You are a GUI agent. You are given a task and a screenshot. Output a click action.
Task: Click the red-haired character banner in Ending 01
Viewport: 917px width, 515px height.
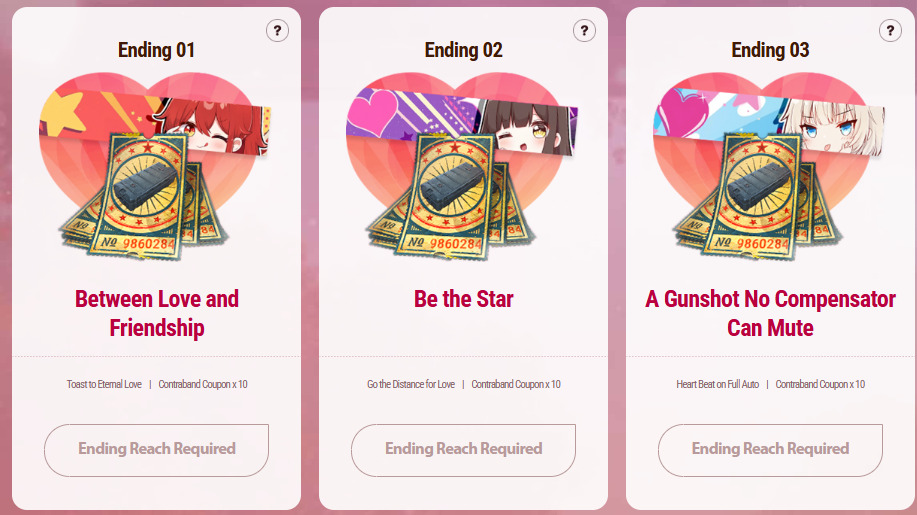click(x=155, y=123)
